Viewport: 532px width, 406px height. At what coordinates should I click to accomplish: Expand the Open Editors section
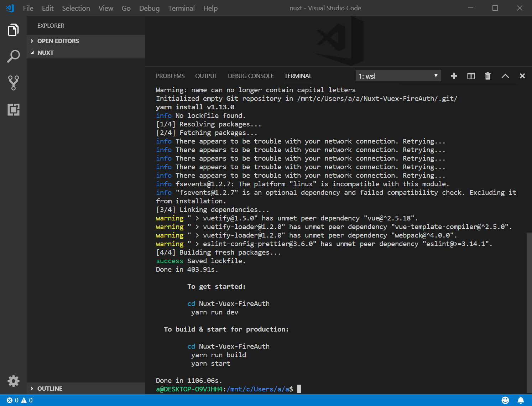(x=58, y=41)
